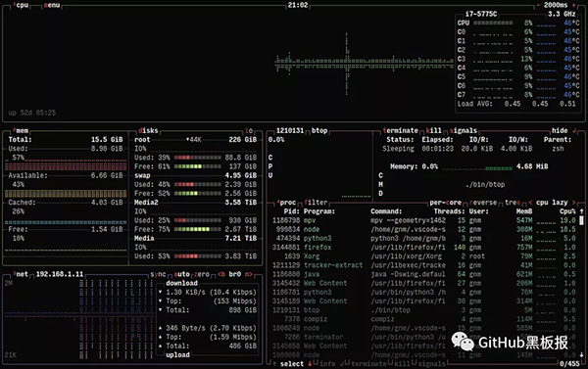Image resolution: width=588 pixels, height=369 pixels.
Task: Click kill in the process footer bar
Action: pos(402,364)
